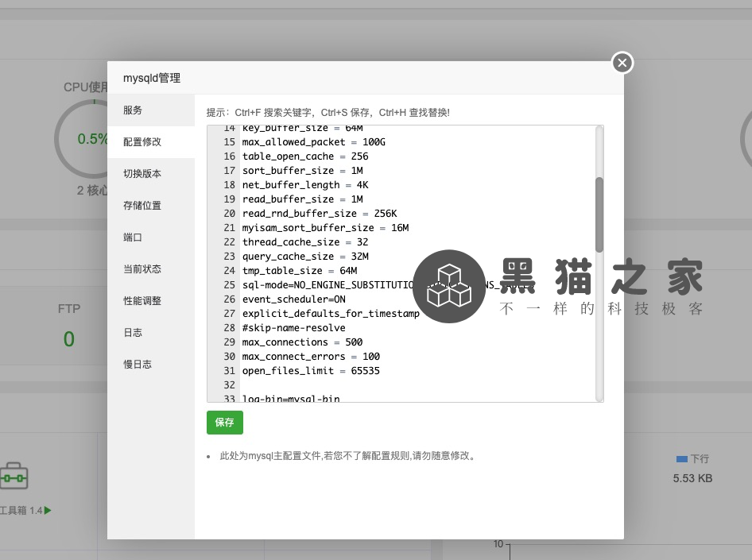
Task: Click the open_files_limit = 65535 line
Action: click(311, 371)
